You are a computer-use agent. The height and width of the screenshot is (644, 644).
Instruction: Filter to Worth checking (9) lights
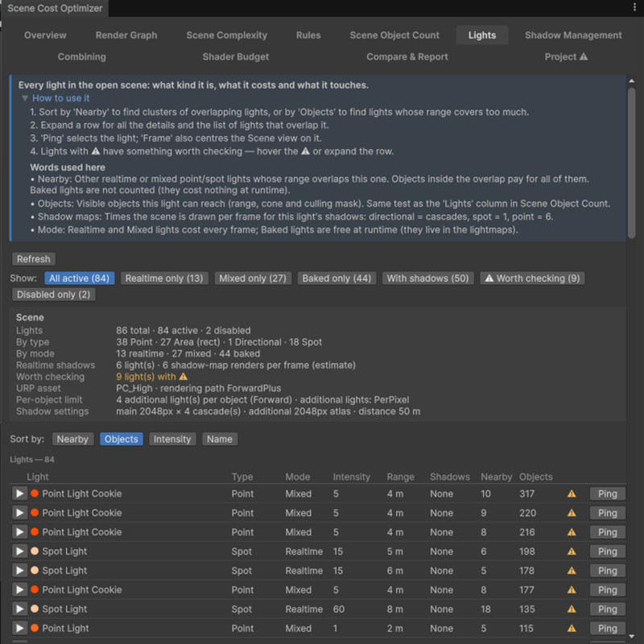pos(532,279)
